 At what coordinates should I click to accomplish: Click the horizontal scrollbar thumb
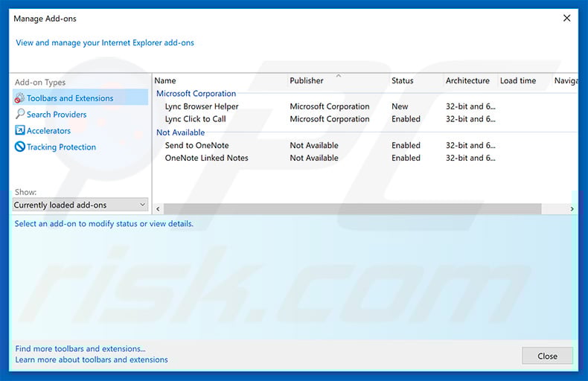[353, 209]
